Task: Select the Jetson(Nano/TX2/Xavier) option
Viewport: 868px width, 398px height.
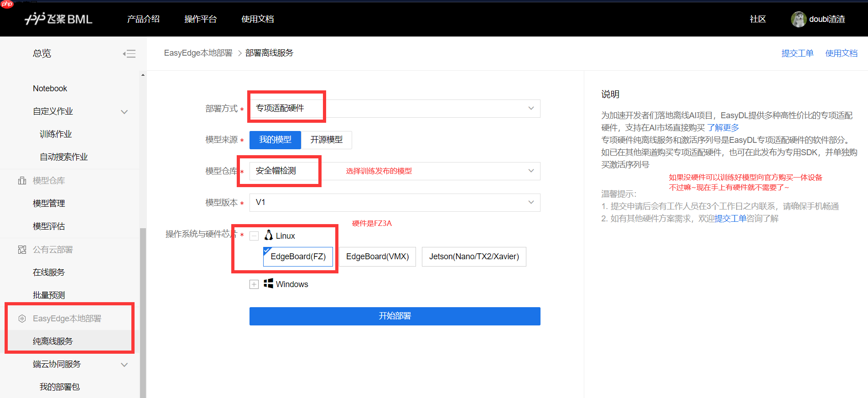Action: pos(474,257)
